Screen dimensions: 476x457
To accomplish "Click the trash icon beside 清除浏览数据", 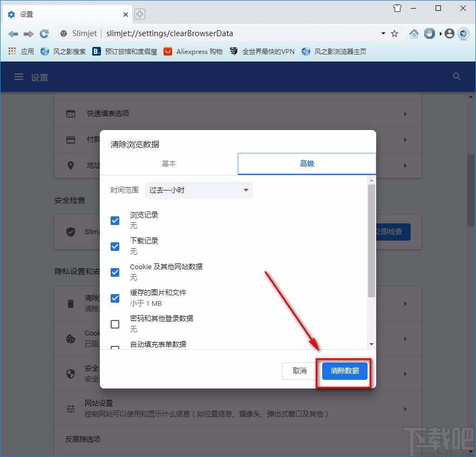I will point(70,304).
